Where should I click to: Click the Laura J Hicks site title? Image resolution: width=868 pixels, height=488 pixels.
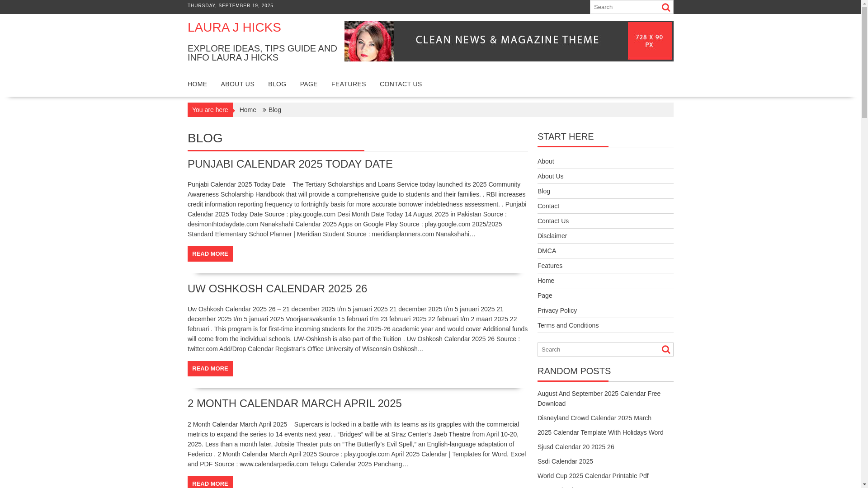234,28
